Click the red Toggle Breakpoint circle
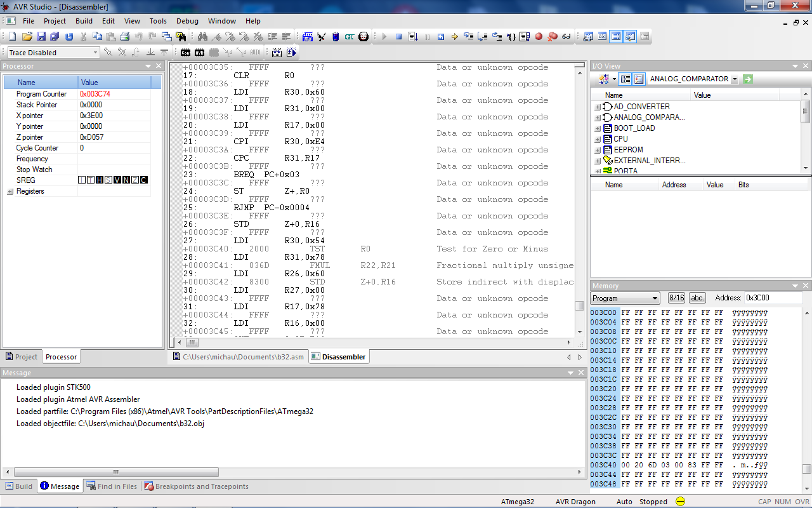 (x=539, y=37)
